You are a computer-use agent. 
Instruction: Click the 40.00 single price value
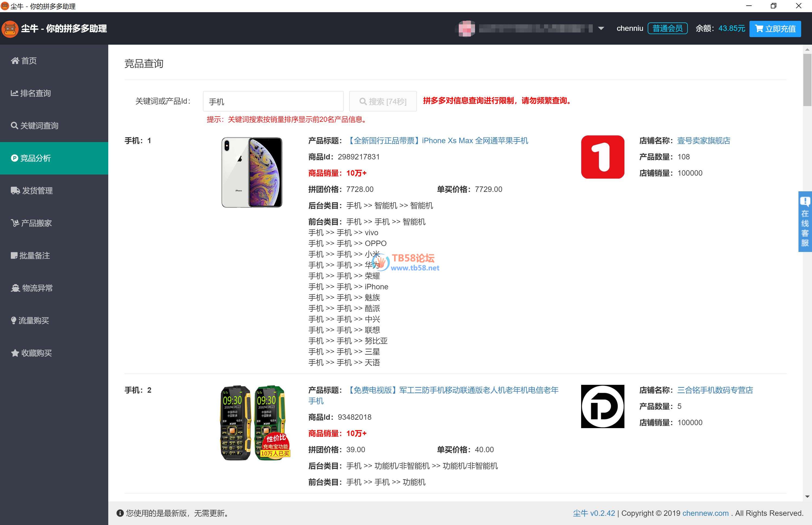(484, 450)
